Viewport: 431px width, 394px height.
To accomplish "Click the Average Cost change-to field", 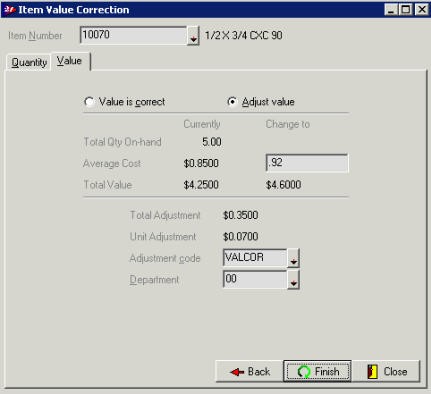I will pos(307,163).
